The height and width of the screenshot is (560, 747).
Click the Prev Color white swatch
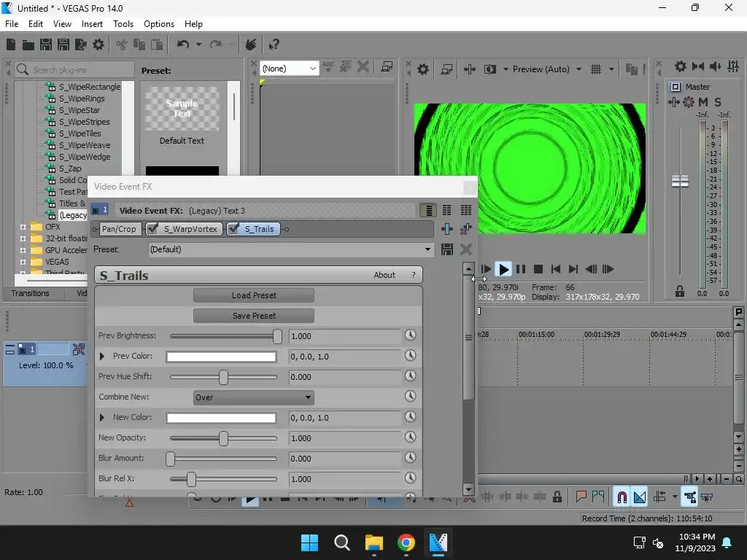pyautogui.click(x=221, y=357)
